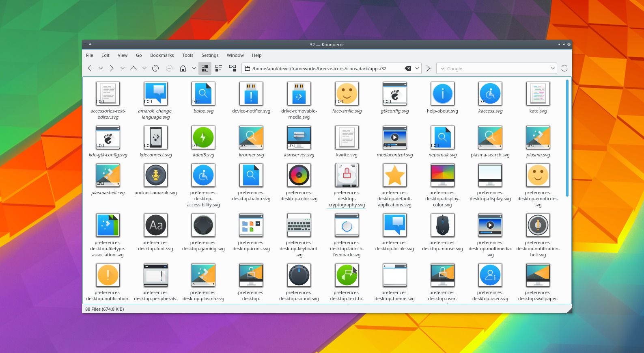The width and height of the screenshot is (644, 353).
Task: Open the Settings menu
Action: tap(210, 55)
